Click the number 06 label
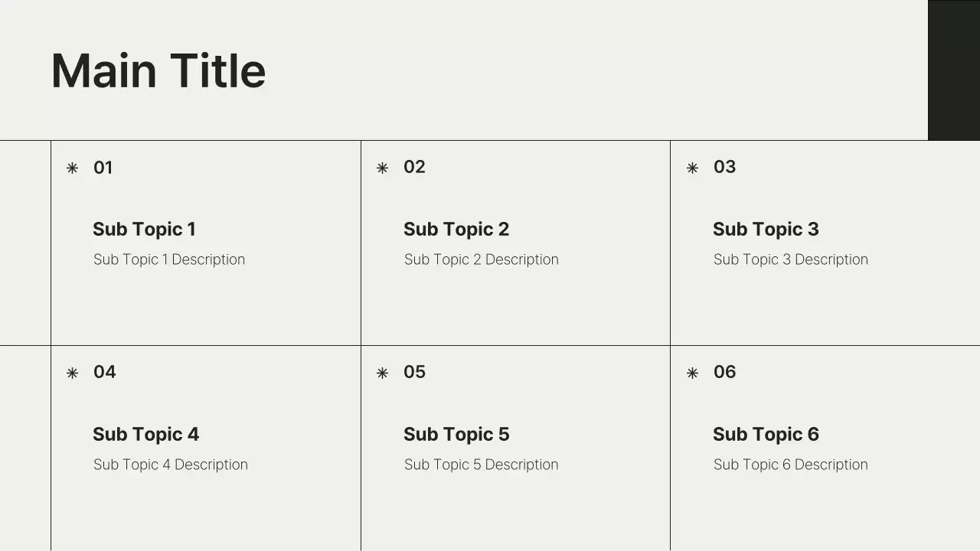This screenshot has width=980, height=551. (724, 372)
